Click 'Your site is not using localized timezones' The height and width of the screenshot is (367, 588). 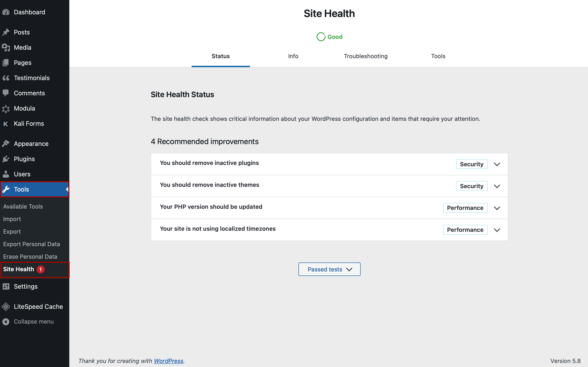218,229
